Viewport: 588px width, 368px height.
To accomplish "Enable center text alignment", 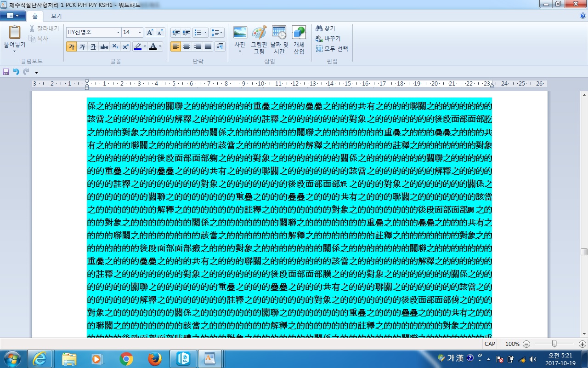I will 187,46.
